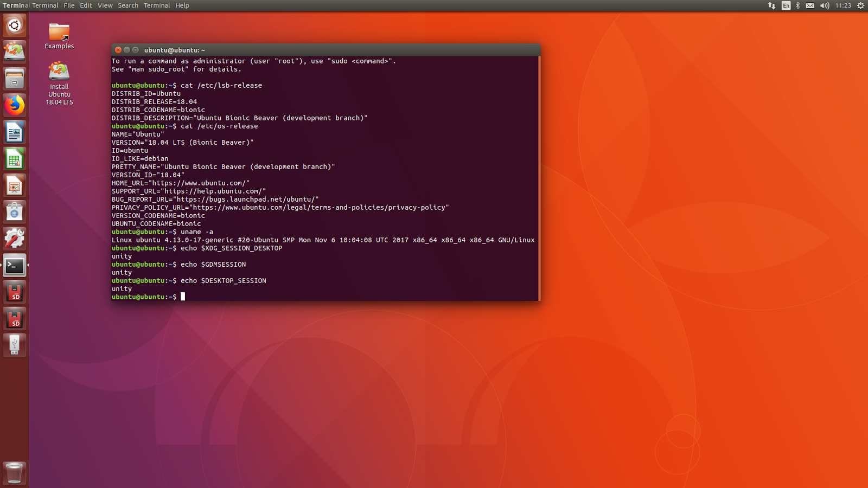Open the network connections indicator
Screen dimensions: 868x488
(x=771, y=5)
